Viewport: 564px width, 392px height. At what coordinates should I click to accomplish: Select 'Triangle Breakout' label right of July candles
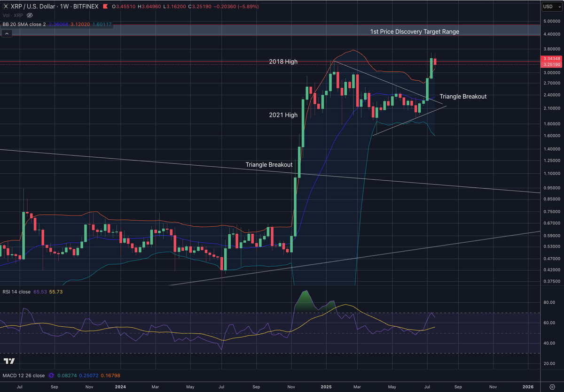point(463,96)
